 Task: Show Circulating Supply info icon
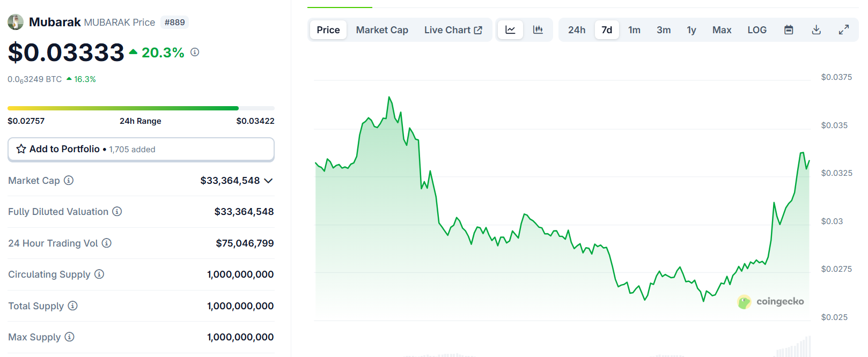(x=99, y=274)
